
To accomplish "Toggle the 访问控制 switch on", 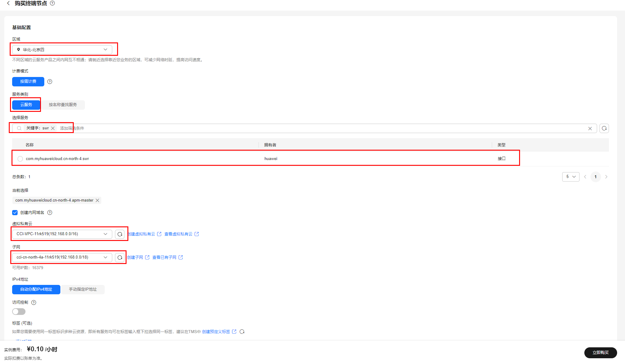I will point(19,312).
